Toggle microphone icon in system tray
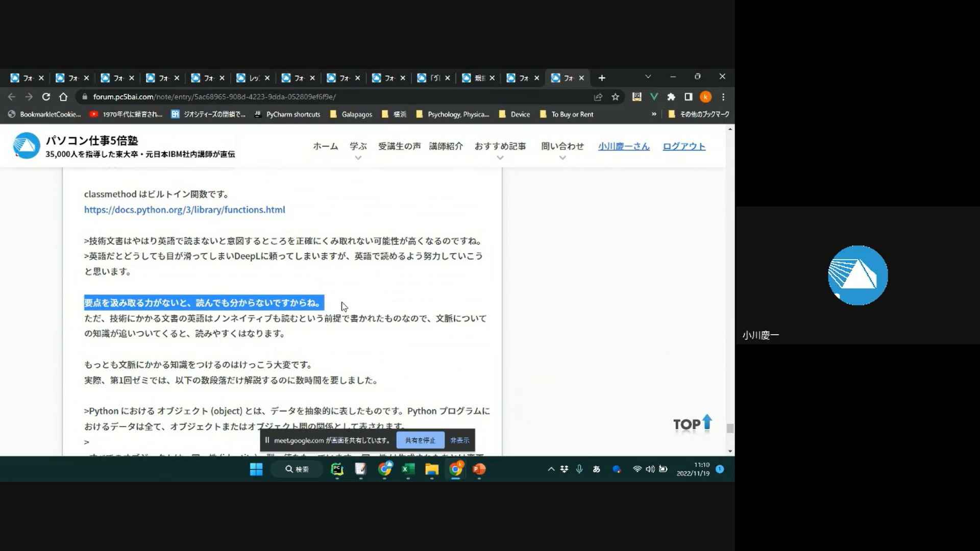980x551 pixels. 579,469
